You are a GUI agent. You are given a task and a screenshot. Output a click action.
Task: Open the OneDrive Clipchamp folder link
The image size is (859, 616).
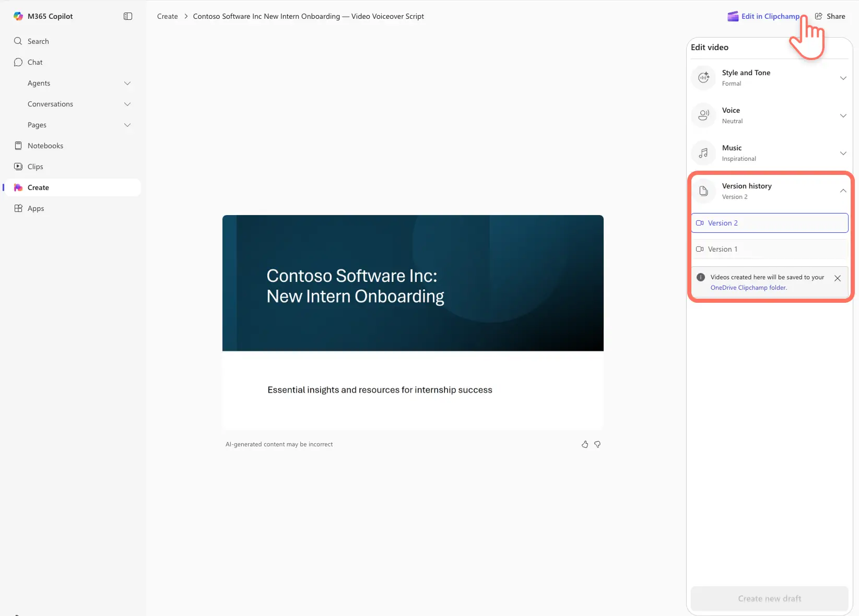[748, 288]
